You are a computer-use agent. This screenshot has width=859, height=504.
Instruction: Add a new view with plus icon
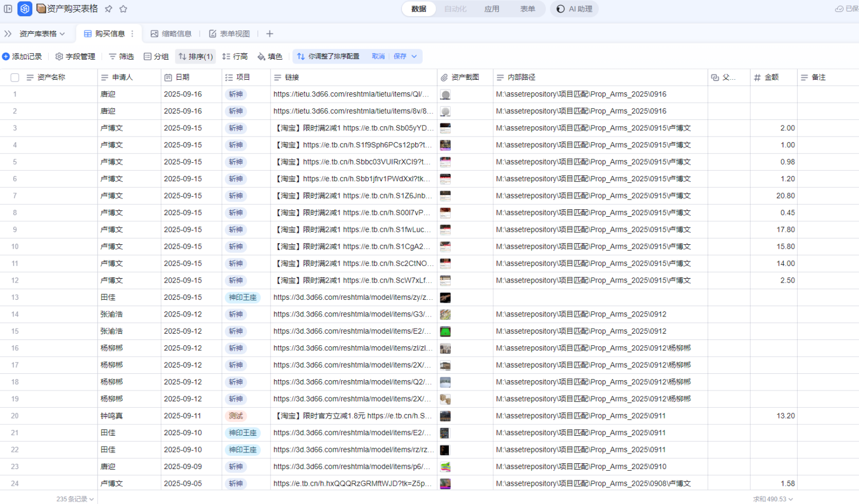pos(270,34)
